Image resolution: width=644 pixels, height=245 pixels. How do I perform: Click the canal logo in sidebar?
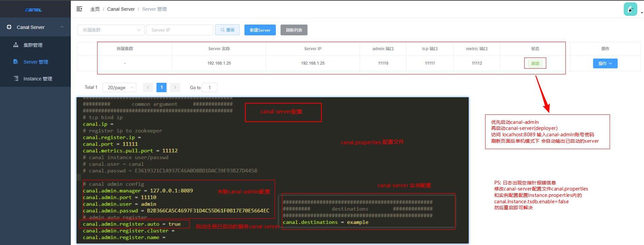pyautogui.click(x=33, y=10)
